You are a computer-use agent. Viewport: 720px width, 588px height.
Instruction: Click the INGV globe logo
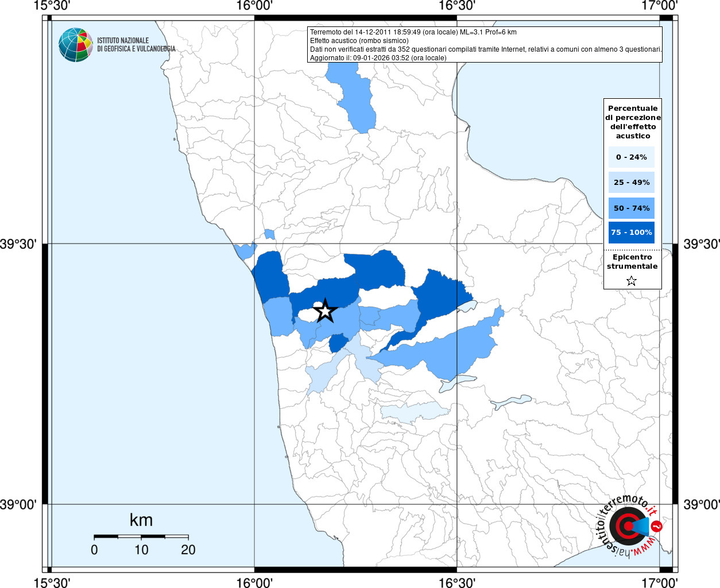76,45
